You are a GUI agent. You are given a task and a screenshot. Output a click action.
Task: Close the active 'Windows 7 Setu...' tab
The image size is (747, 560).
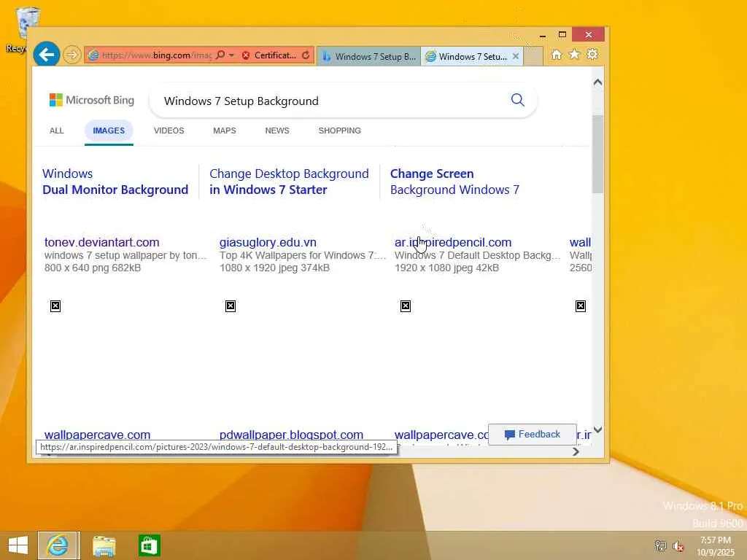pos(516,56)
